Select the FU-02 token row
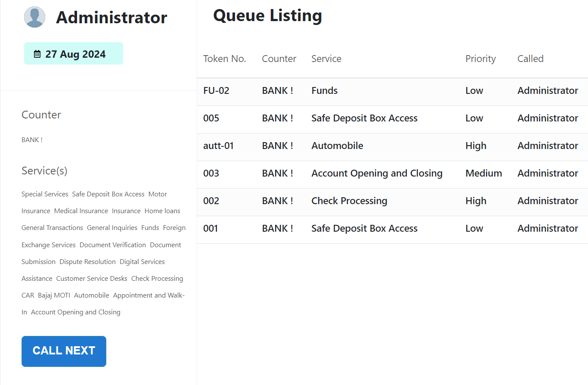The image size is (588, 385). click(216, 91)
